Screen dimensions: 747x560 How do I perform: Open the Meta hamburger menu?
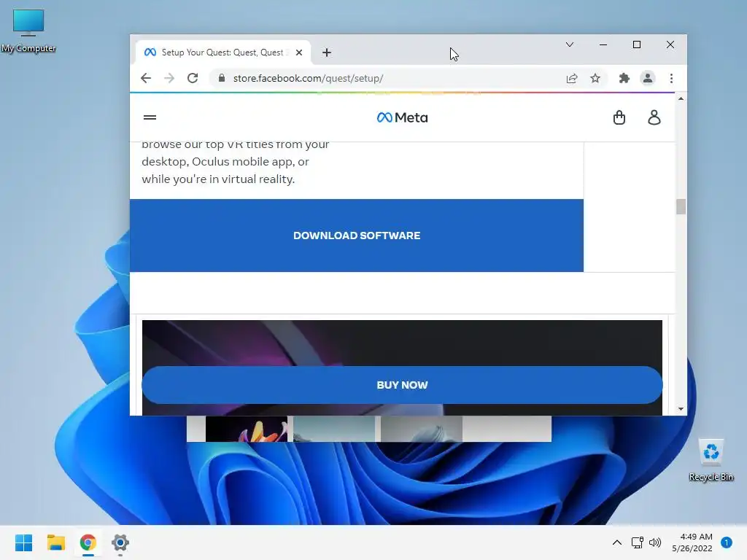150,117
